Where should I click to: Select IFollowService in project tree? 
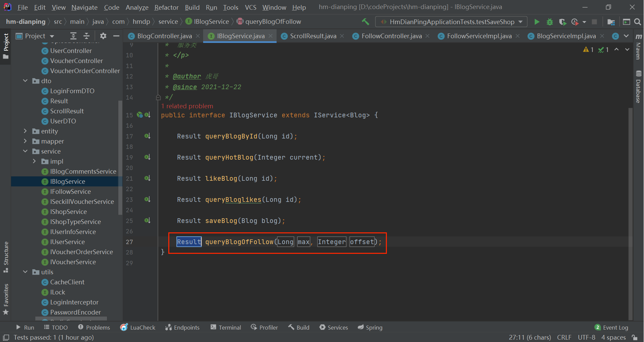pyautogui.click(x=70, y=191)
